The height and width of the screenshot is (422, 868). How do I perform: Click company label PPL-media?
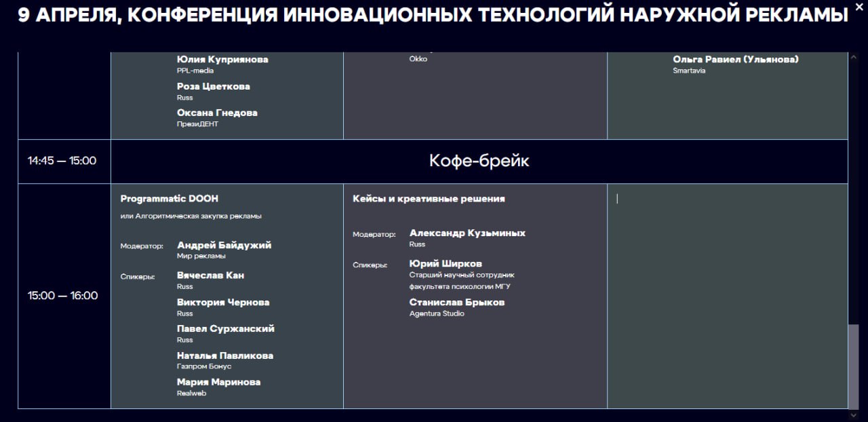(195, 71)
